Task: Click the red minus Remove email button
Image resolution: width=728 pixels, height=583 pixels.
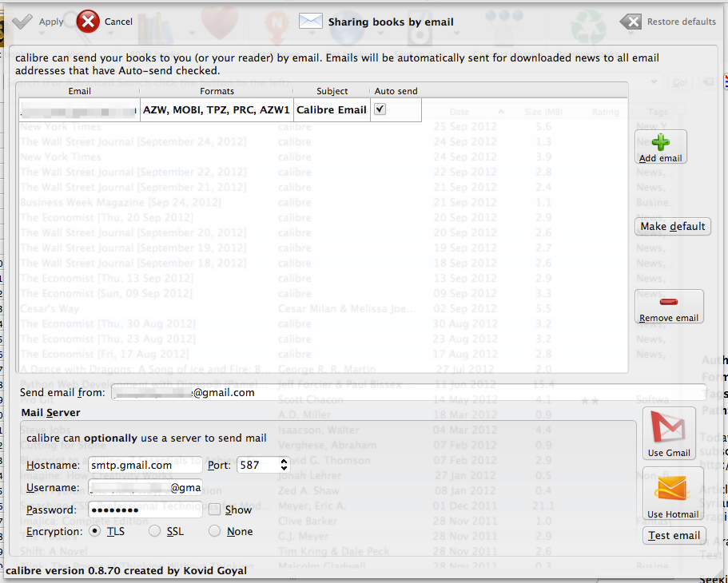Action: [x=669, y=307]
